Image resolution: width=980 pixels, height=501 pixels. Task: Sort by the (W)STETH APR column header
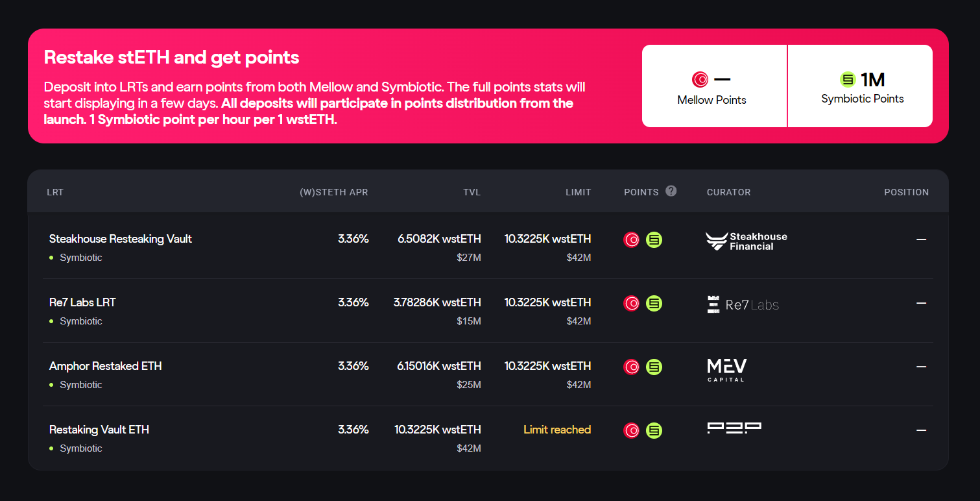(334, 191)
